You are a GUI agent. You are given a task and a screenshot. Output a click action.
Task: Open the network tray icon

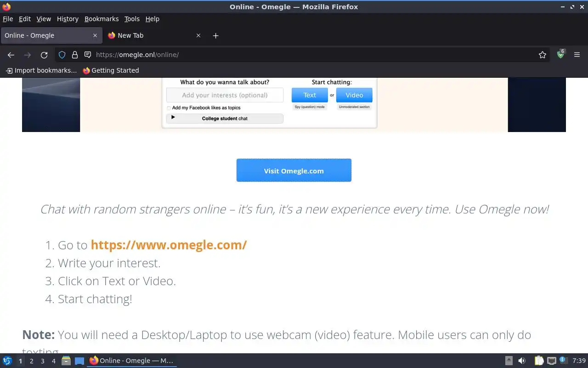pyautogui.click(x=552, y=361)
